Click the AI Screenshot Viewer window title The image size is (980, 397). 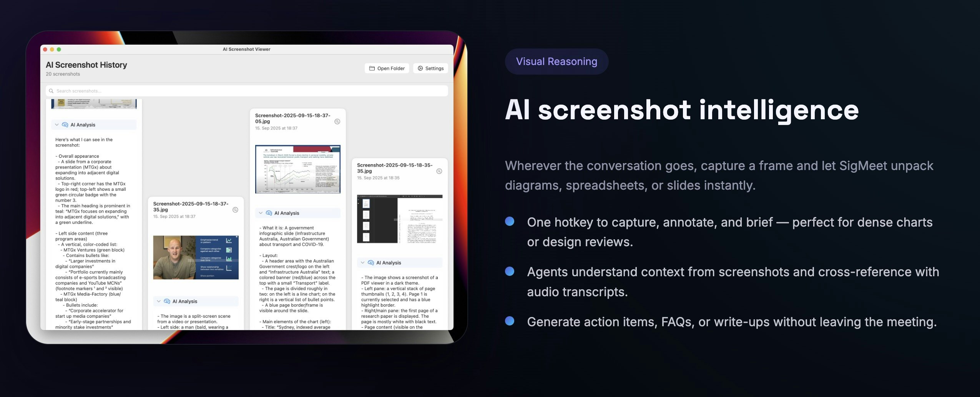[246, 49]
